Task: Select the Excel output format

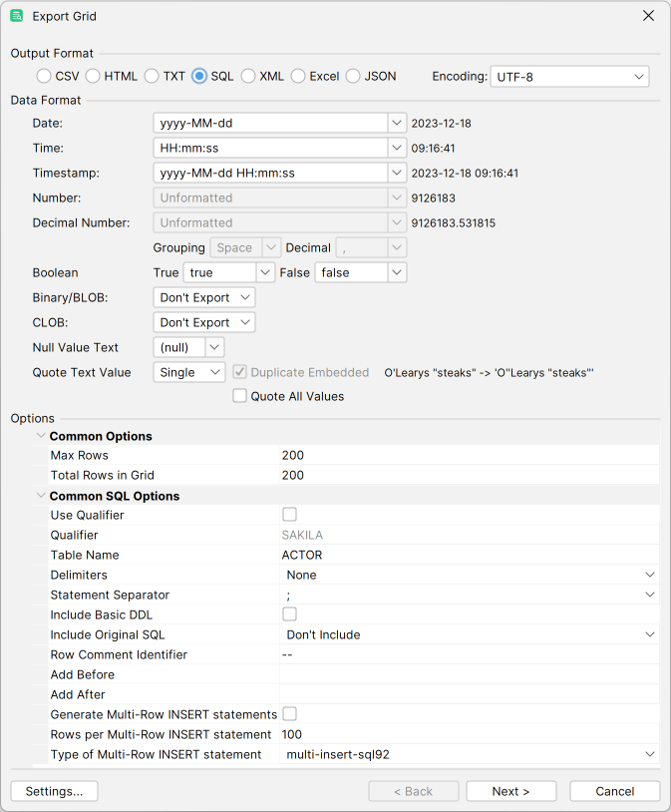Action: 298,75
